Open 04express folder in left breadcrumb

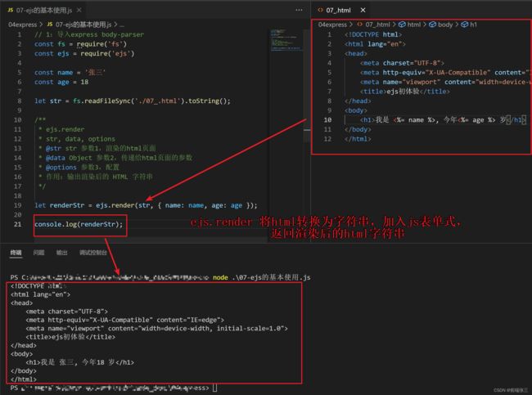tap(22, 25)
